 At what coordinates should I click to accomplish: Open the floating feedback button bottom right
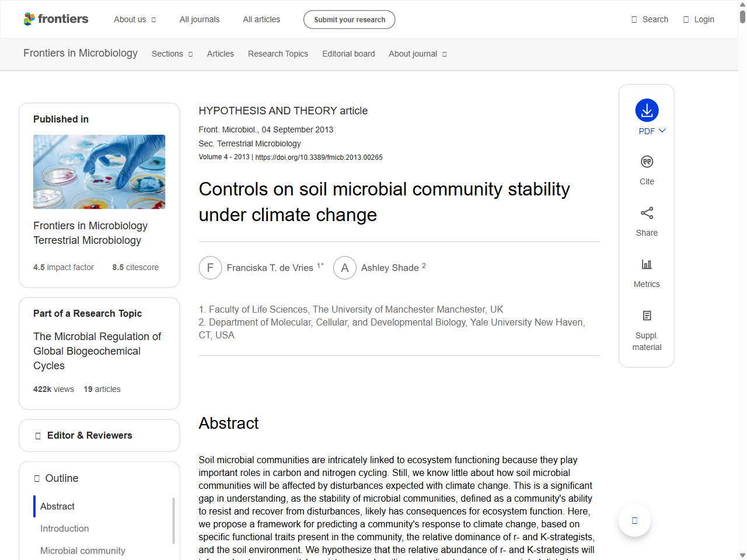pyautogui.click(x=634, y=520)
